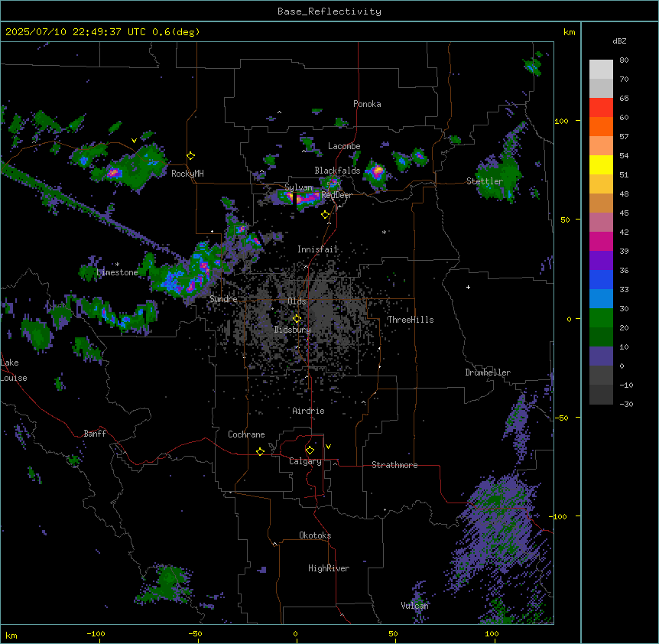Click the Olds city label
The width and height of the screenshot is (659, 644).
pos(297,301)
